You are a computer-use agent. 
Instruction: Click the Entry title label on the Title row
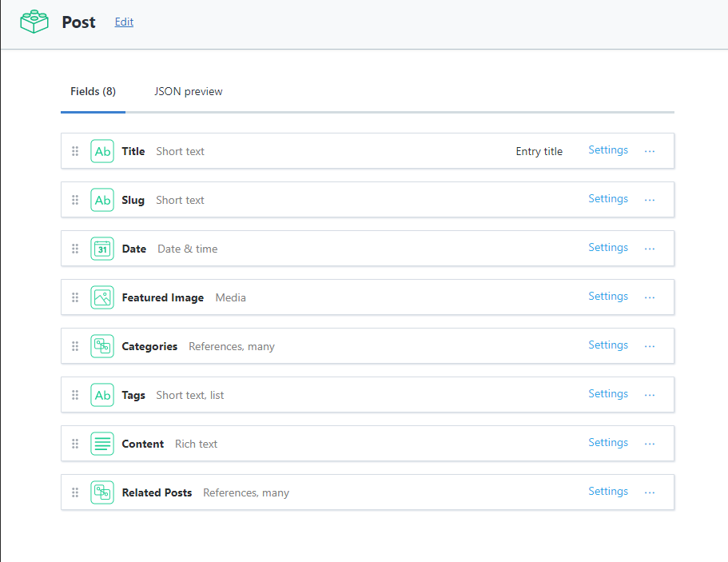[539, 150]
